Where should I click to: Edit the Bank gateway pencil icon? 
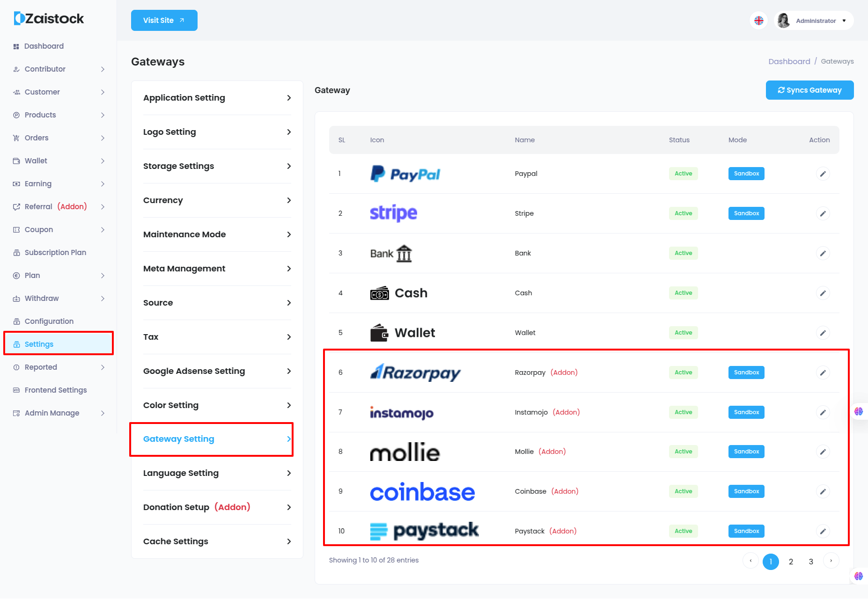tap(823, 253)
